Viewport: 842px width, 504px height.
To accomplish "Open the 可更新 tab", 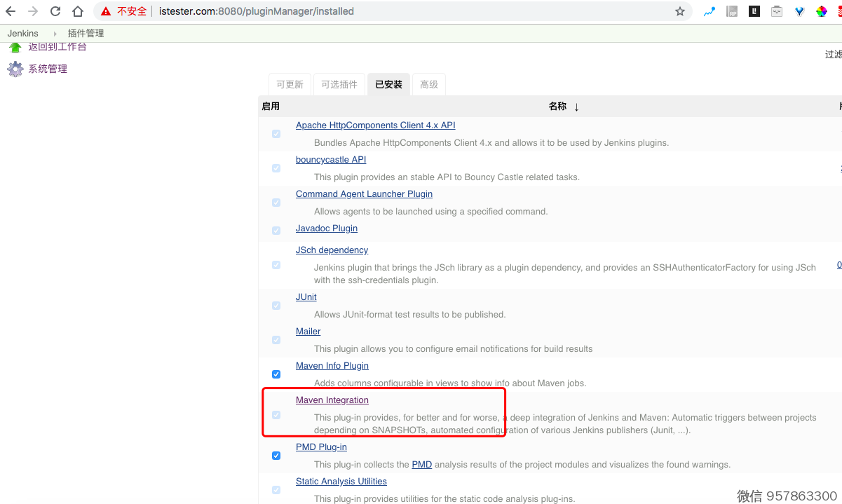I will click(290, 84).
